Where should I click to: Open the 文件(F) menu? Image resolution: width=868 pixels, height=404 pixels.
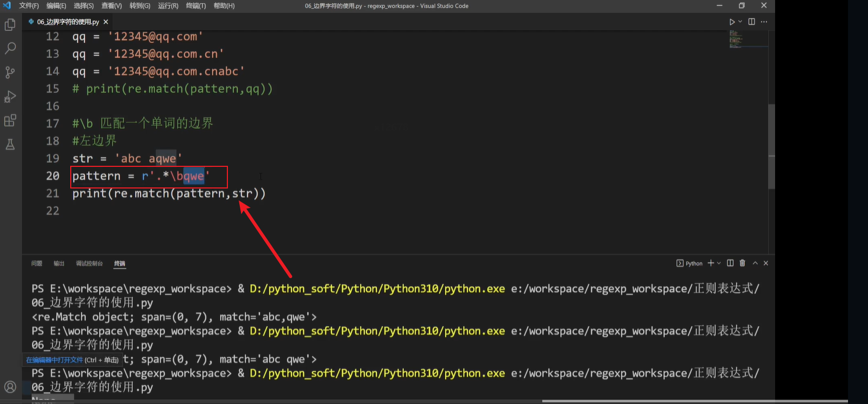[x=29, y=5]
